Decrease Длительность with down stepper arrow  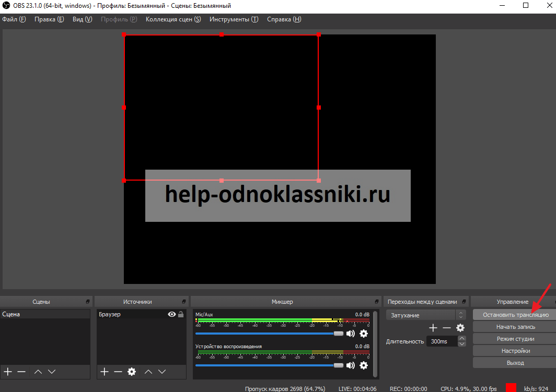[462, 344]
